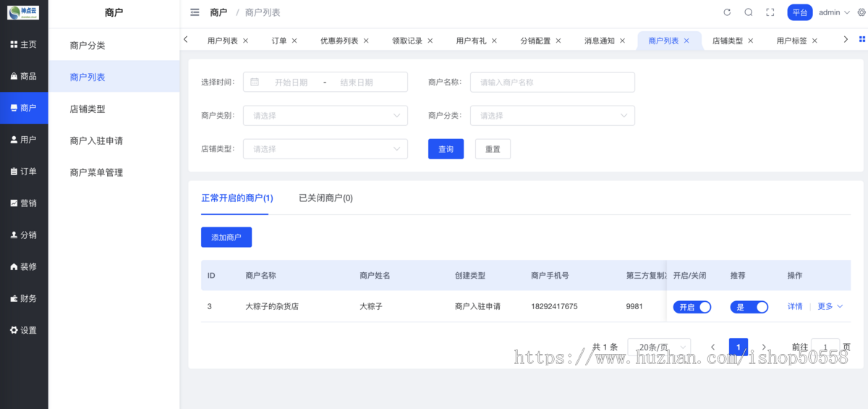Image resolution: width=868 pixels, height=409 pixels.
Task: Open the 商户分类 filter dropdown
Action: click(x=553, y=116)
